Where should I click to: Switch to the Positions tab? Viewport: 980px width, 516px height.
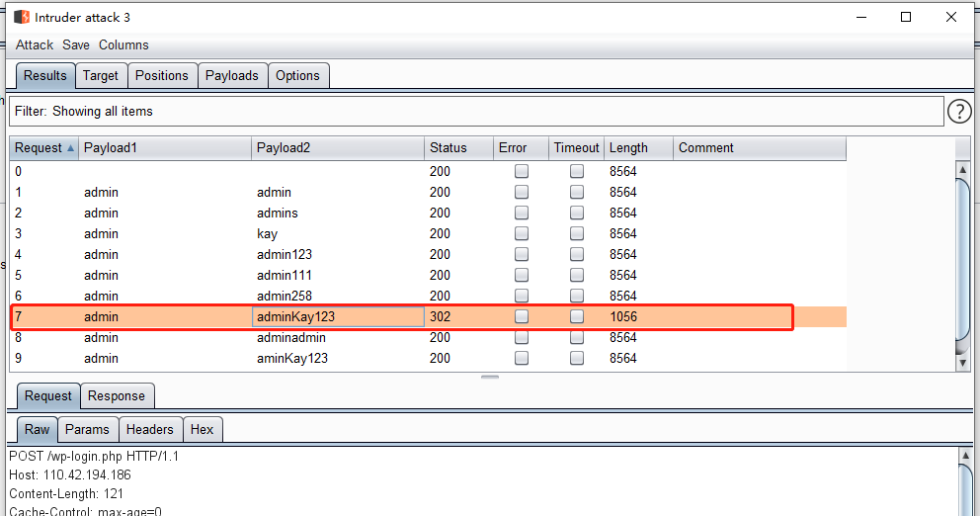162,76
